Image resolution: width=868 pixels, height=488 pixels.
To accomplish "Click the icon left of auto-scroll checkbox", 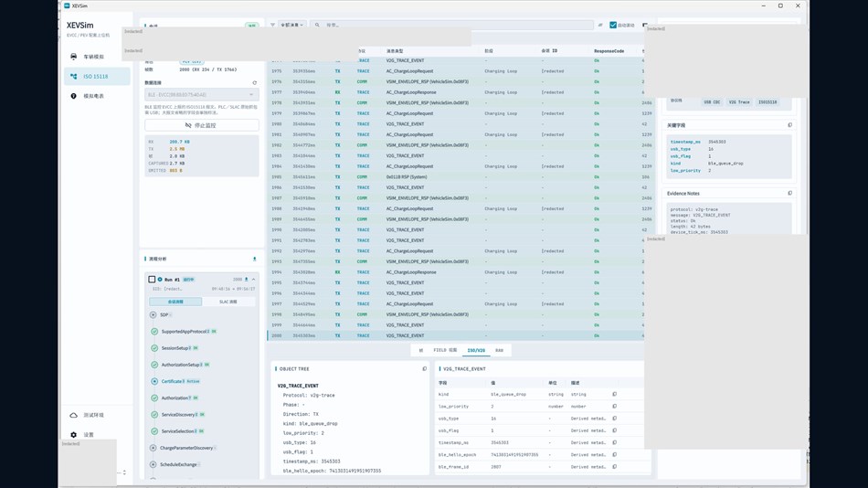I will (600, 25).
